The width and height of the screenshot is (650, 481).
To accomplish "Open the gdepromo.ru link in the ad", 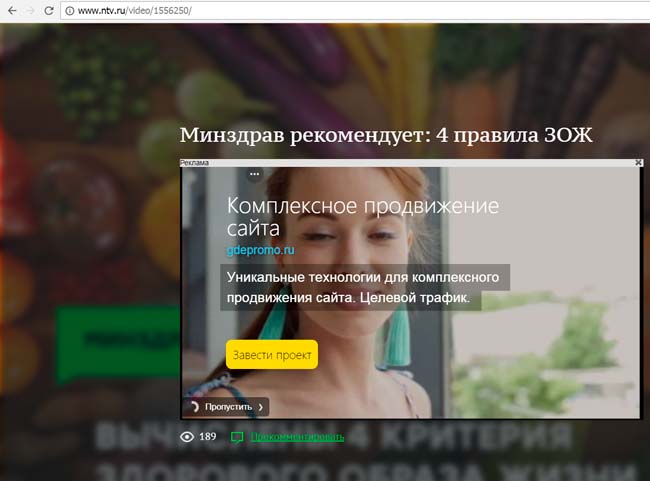I will click(x=260, y=250).
